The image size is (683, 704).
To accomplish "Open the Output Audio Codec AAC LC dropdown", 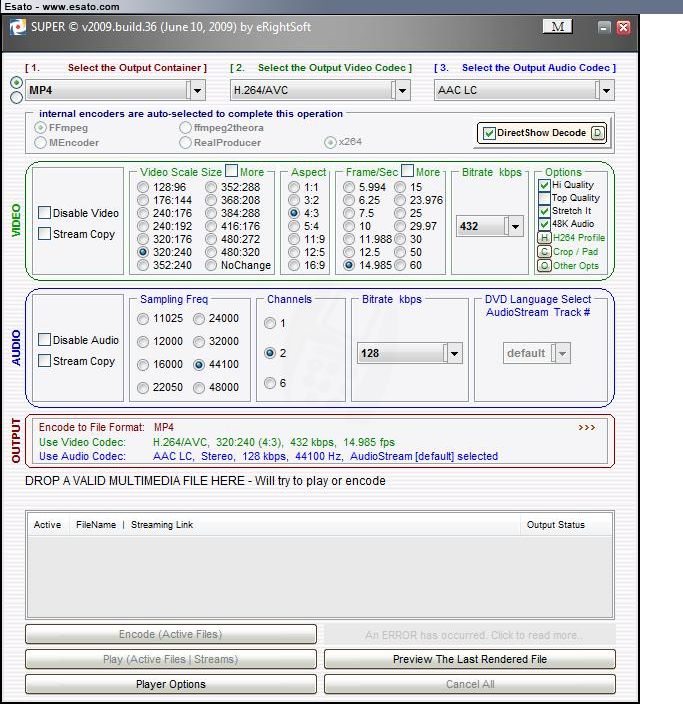I will tap(606, 90).
